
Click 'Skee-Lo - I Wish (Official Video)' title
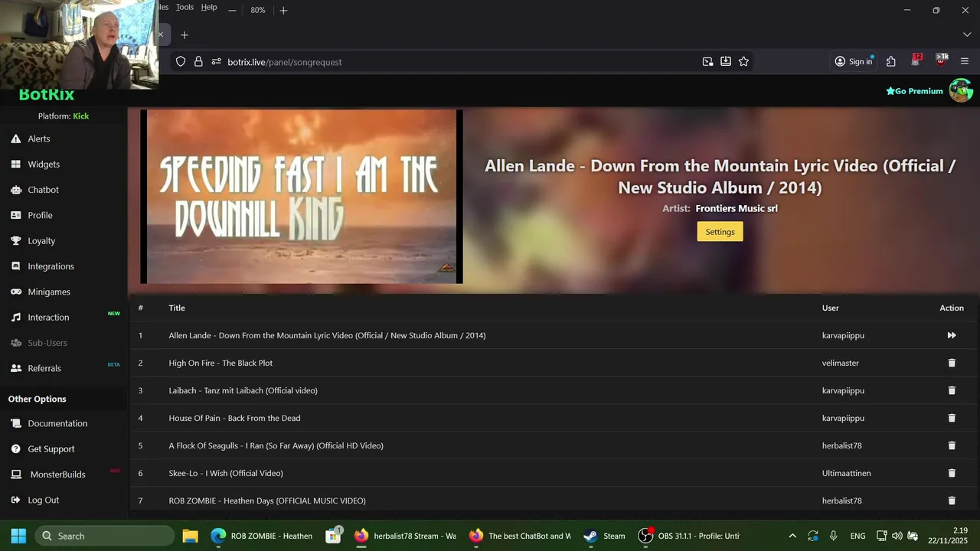[226, 473]
